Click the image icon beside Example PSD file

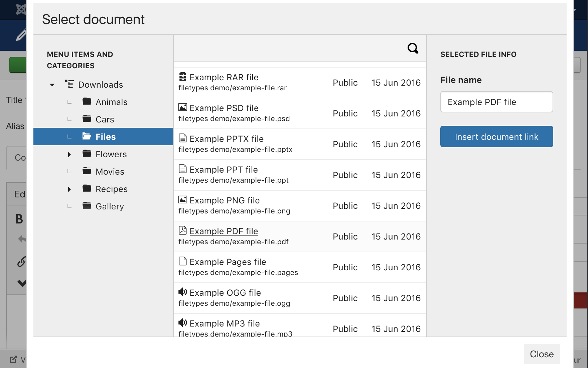[x=182, y=107]
